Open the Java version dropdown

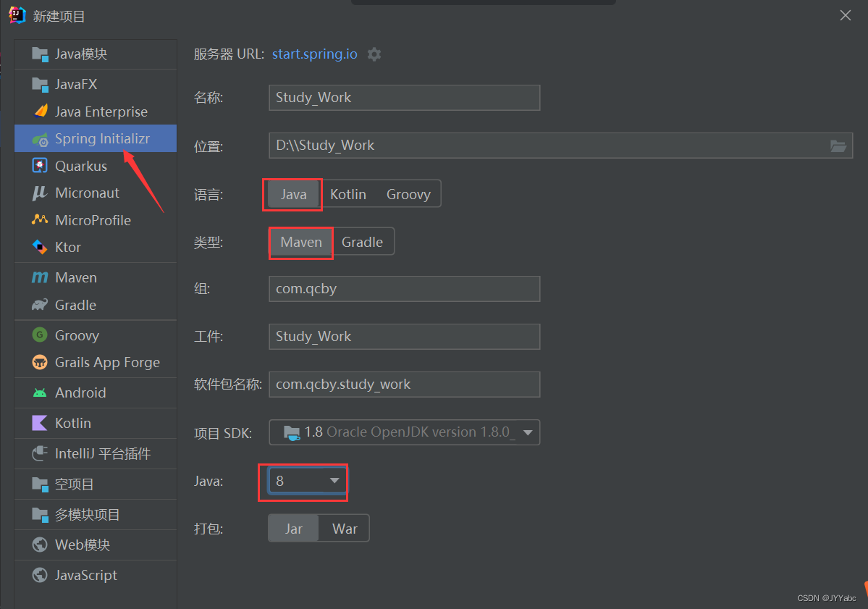[x=308, y=481]
